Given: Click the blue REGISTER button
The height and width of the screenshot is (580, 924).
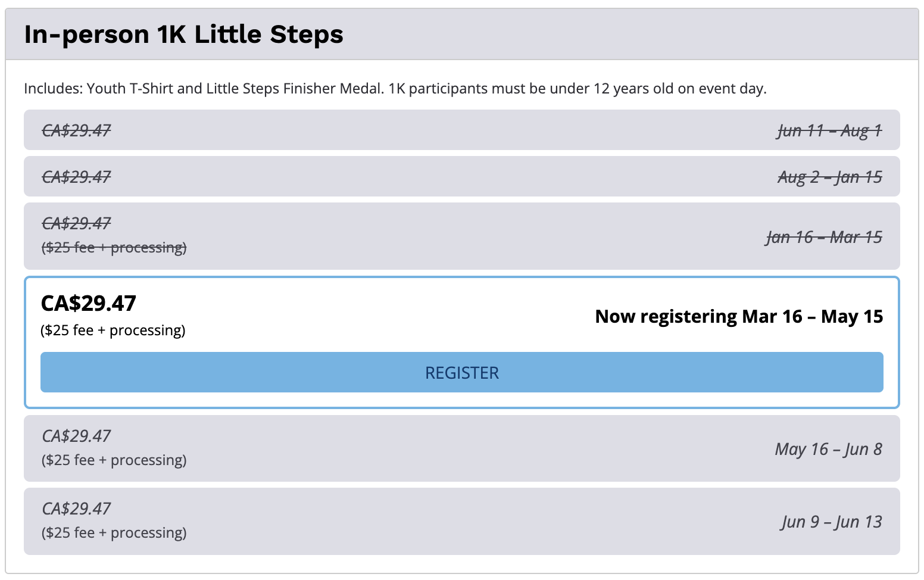Looking at the screenshot, I should pyautogui.click(x=461, y=372).
